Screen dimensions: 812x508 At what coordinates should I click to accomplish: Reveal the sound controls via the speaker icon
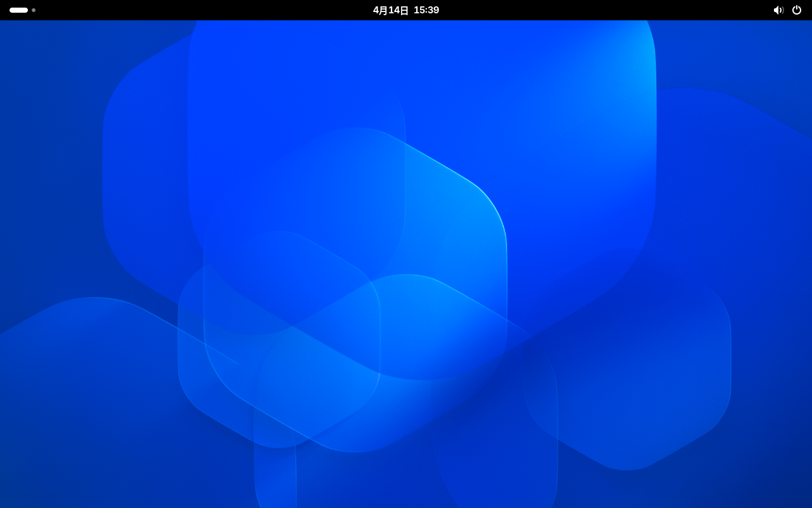click(x=778, y=10)
